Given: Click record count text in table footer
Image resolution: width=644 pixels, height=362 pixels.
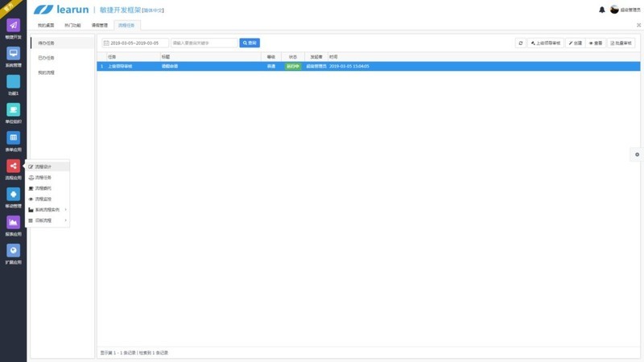Looking at the screenshot, I should click(x=134, y=352).
